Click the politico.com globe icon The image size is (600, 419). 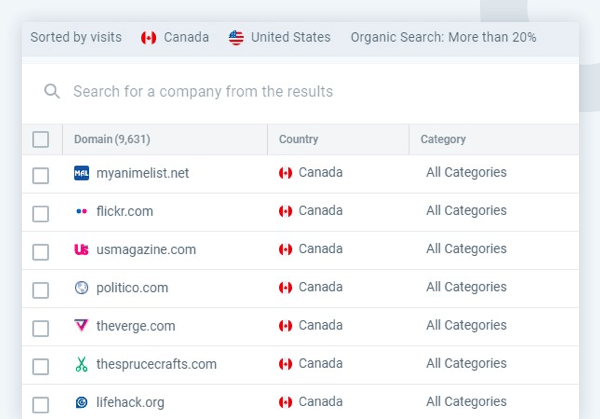tap(82, 288)
